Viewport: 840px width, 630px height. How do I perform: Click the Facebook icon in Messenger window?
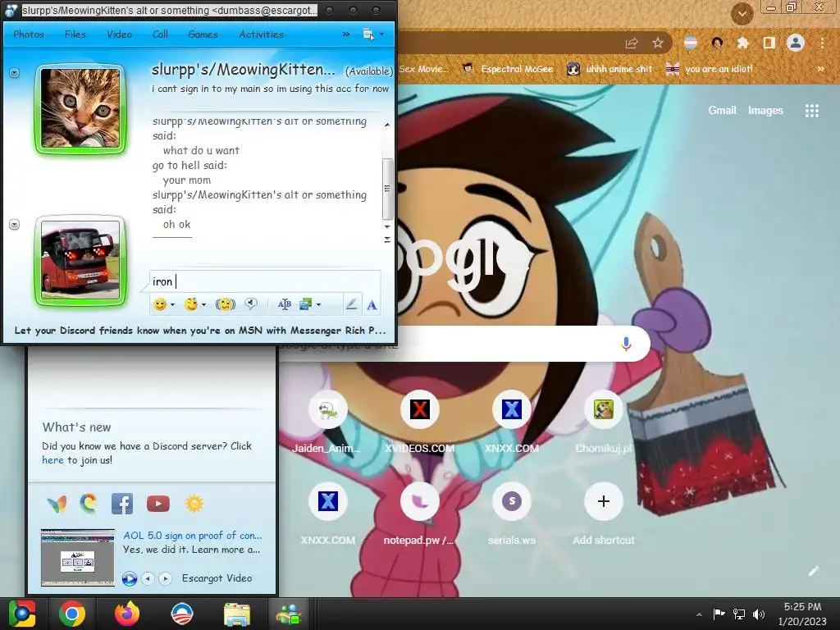[x=121, y=504]
